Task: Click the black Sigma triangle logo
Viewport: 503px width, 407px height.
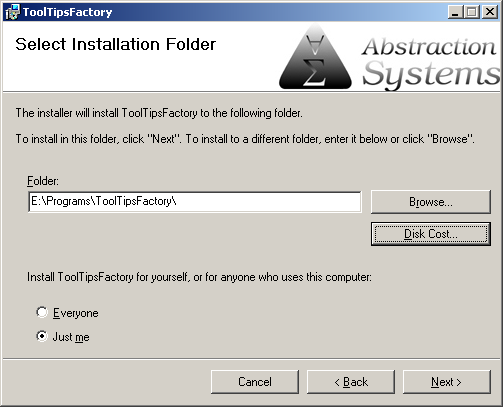Action: tap(315, 58)
